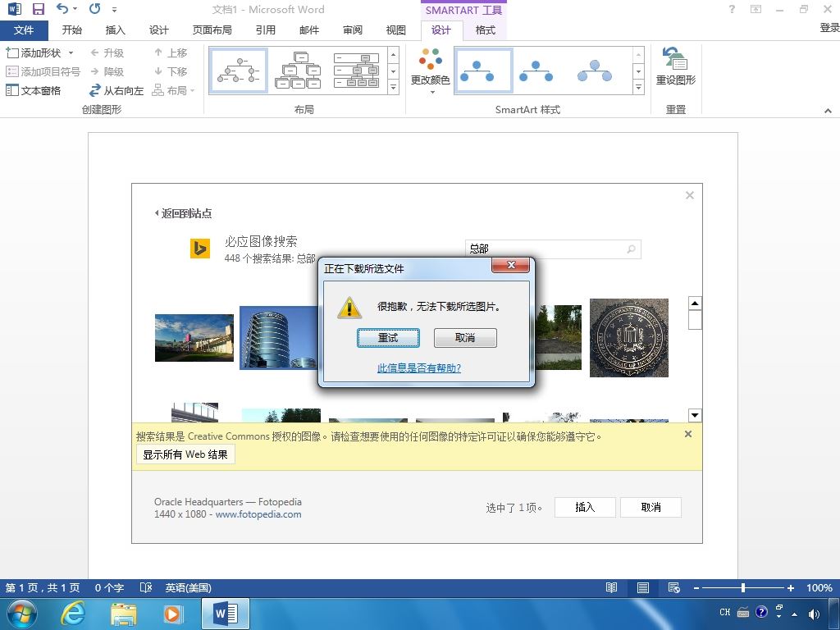
Task: Click Word help question mark icon
Action: pos(732,9)
